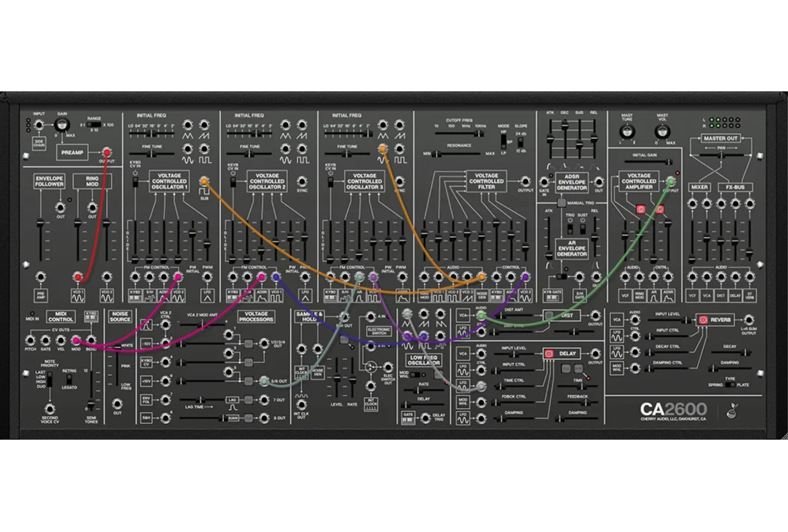The width and height of the screenshot is (788, 532).
Task: Click the QUAN processor square button
Action: click(x=249, y=418)
